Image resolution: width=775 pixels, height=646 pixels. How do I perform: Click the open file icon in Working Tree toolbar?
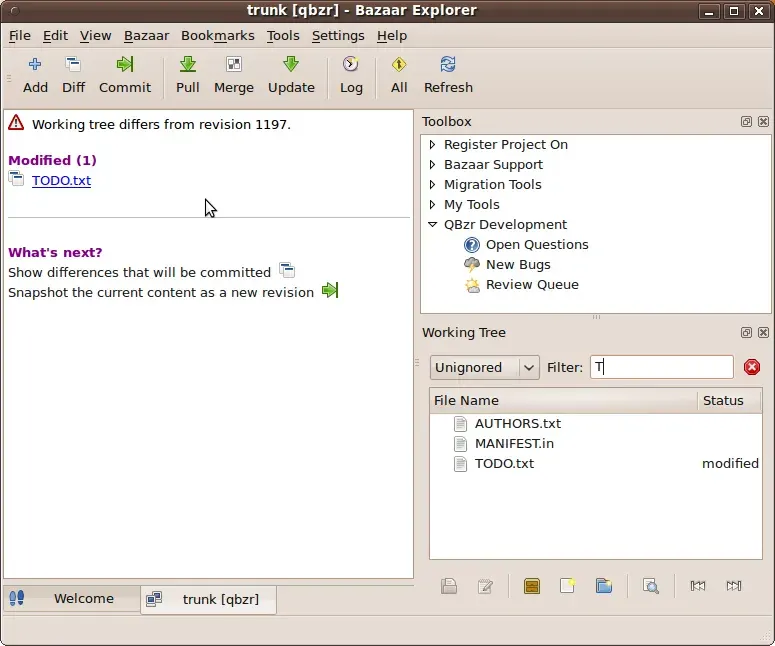449,586
